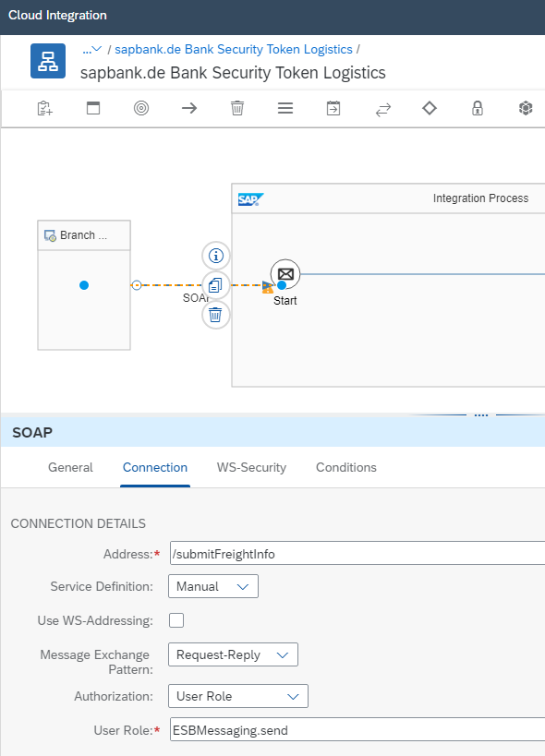
Task: Switch to the WS-Security tab
Action: click(x=251, y=467)
